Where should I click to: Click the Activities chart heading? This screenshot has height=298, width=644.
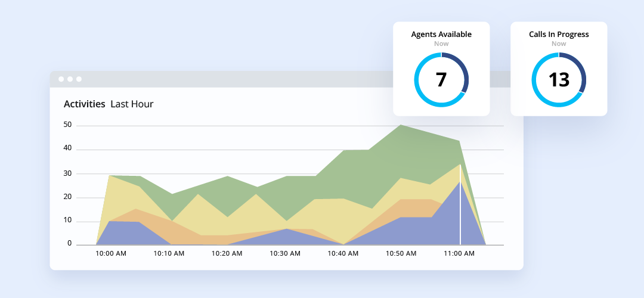(84, 104)
